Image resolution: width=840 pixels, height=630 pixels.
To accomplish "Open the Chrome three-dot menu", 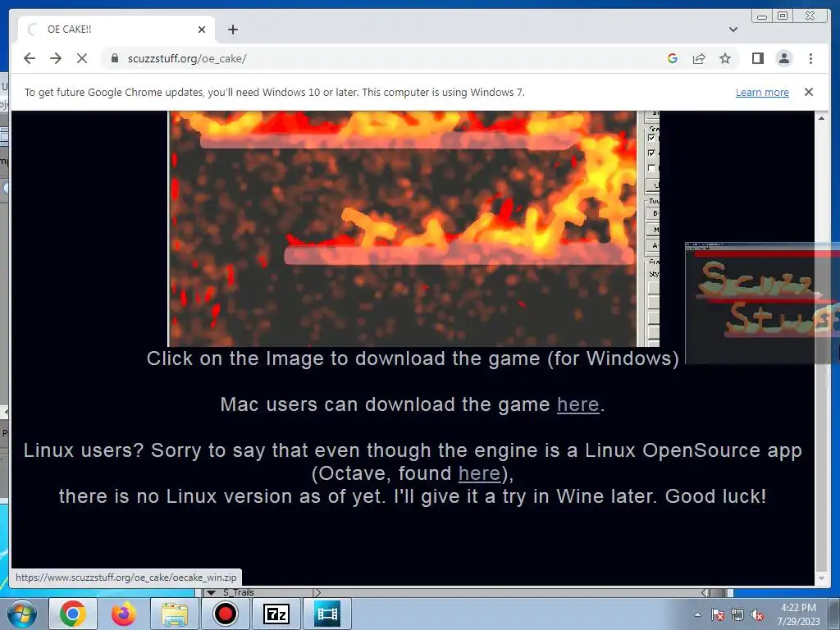I will tap(810, 58).
